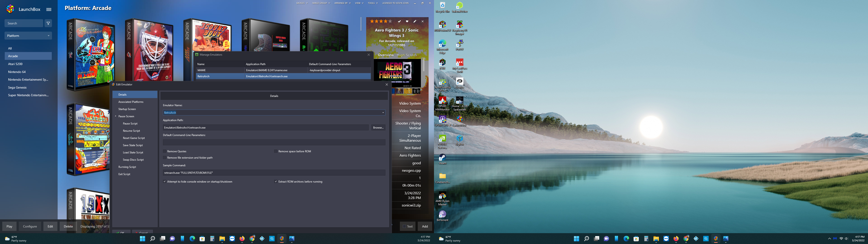
Task: Open the Exit Script section
Action: pos(124,174)
